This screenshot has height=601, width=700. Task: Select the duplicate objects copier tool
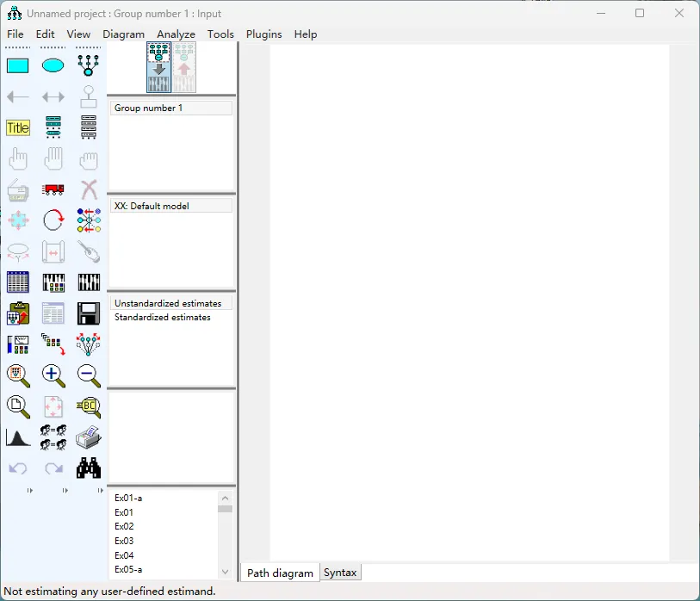coord(18,189)
